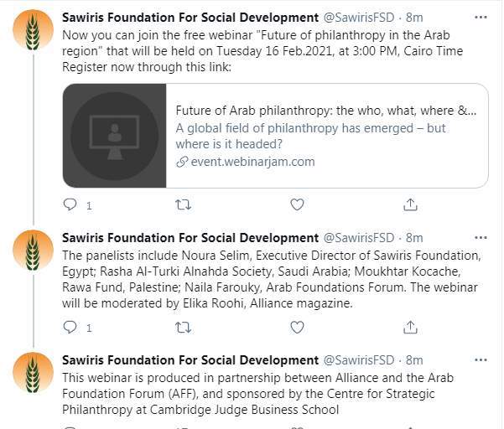Image resolution: width=504 pixels, height=429 pixels.
Task: Reply to the first webinar tweet
Action: pyautogui.click(x=70, y=204)
